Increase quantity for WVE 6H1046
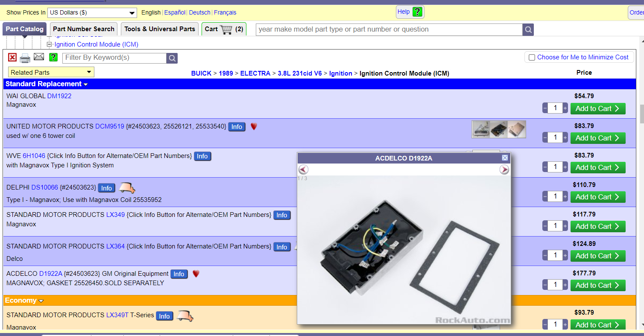Viewport: 644px width, 336px height. 565,167
